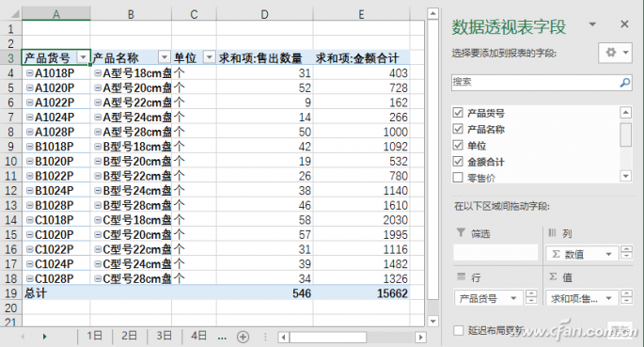Select the grand total cell 15662

(x=361, y=293)
